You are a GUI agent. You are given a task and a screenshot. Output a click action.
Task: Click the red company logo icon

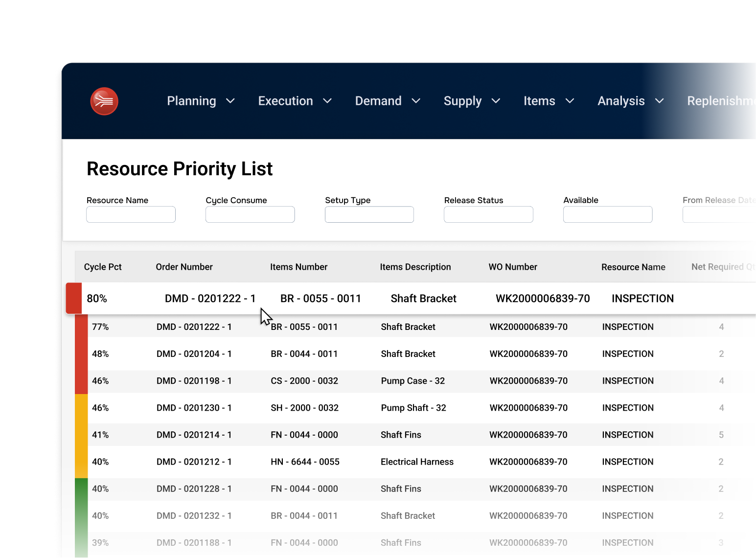click(104, 101)
